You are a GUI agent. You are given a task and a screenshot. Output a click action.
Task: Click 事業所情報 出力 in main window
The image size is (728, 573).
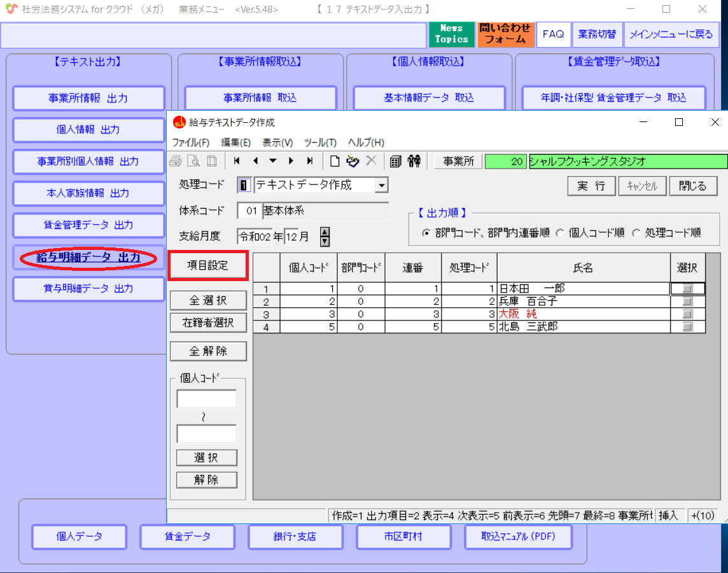point(88,99)
